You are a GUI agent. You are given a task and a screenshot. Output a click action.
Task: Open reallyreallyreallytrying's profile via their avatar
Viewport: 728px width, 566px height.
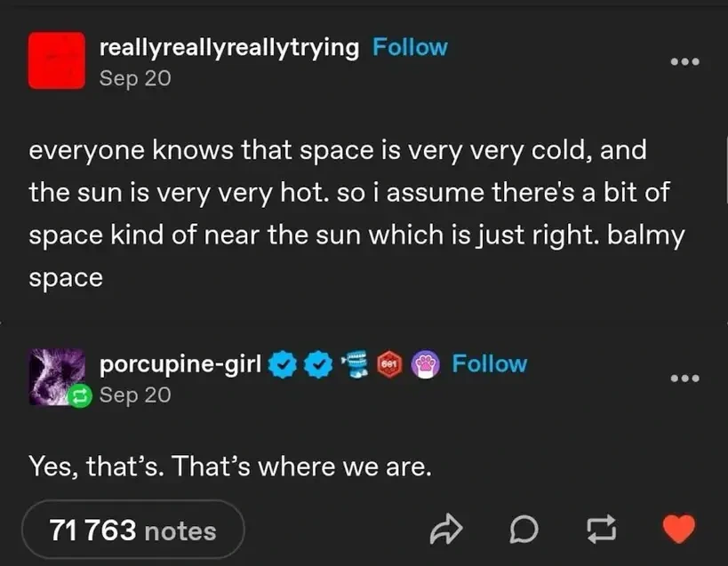click(x=56, y=60)
